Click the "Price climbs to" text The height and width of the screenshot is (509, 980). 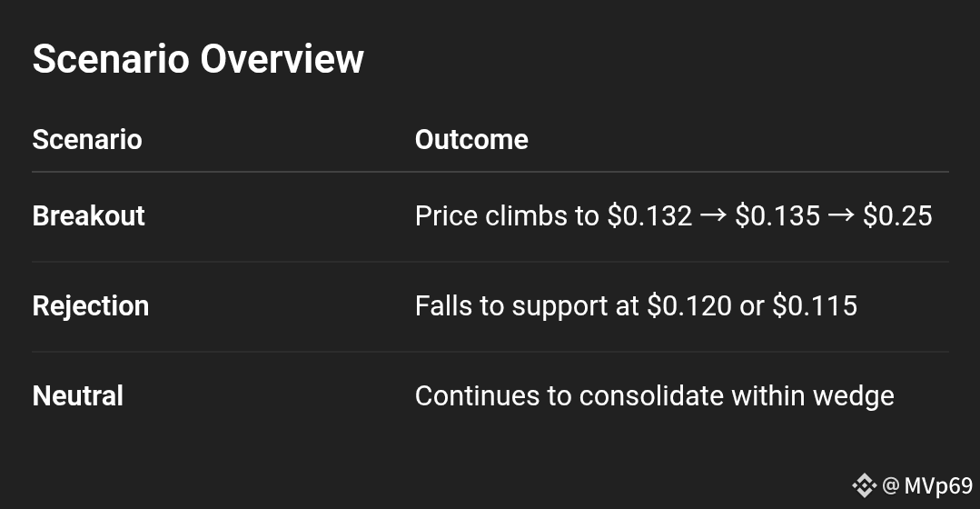click(507, 216)
